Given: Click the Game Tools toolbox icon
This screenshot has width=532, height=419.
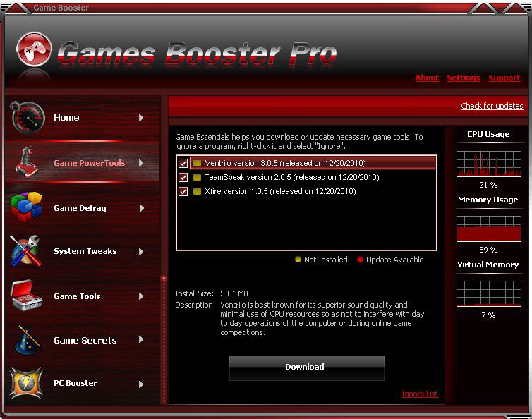Looking at the screenshot, I should coord(26,296).
